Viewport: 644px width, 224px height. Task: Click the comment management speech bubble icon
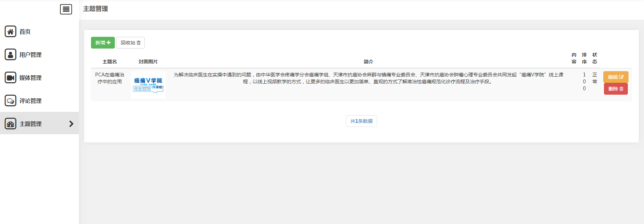(11, 101)
